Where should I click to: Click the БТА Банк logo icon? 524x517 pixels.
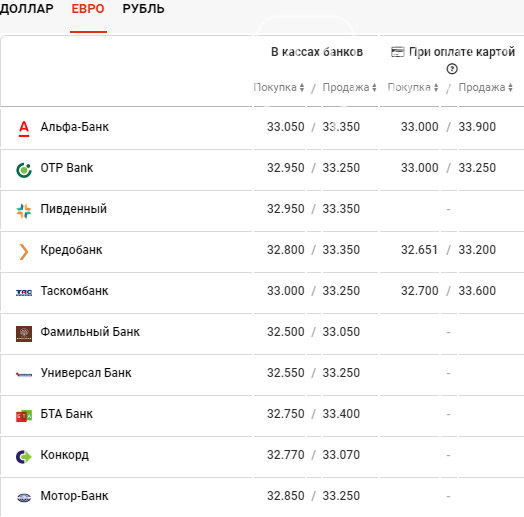24,416
